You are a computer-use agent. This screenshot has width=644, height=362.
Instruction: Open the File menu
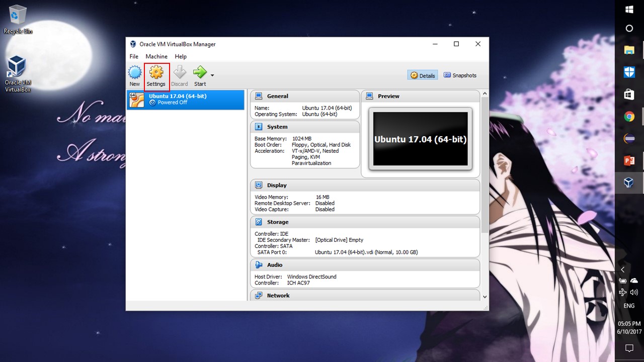pos(134,56)
